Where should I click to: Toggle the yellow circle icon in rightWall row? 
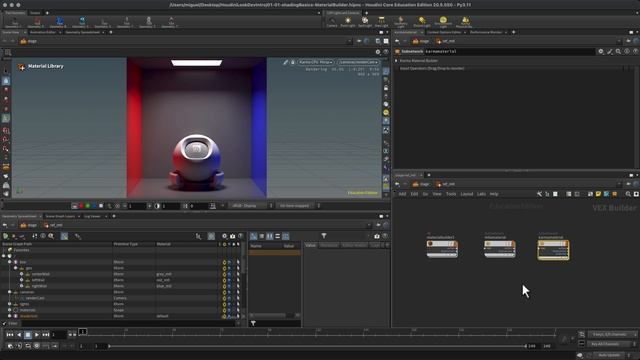[x=224, y=286]
